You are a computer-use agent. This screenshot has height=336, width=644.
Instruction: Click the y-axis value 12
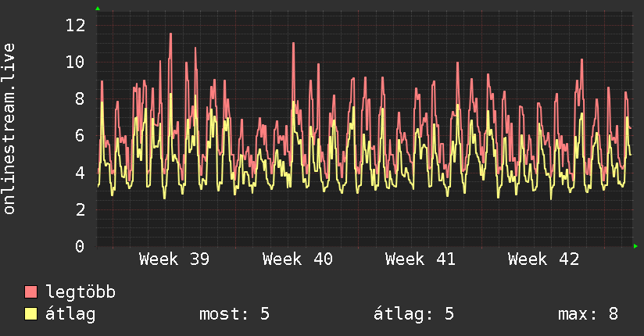[x=76, y=26]
